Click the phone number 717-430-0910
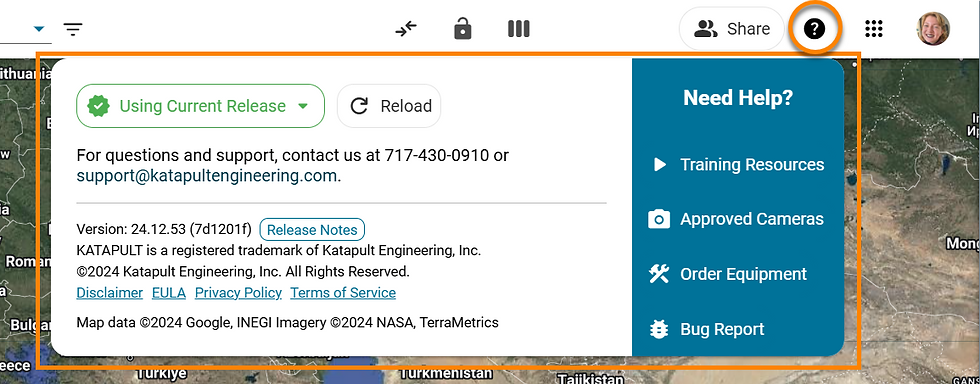 point(437,155)
